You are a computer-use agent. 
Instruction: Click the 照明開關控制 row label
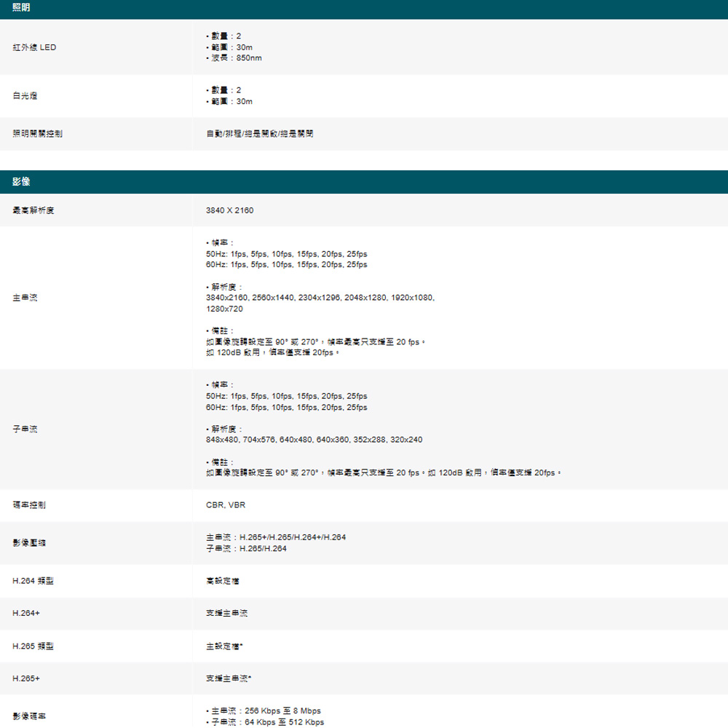coord(36,135)
